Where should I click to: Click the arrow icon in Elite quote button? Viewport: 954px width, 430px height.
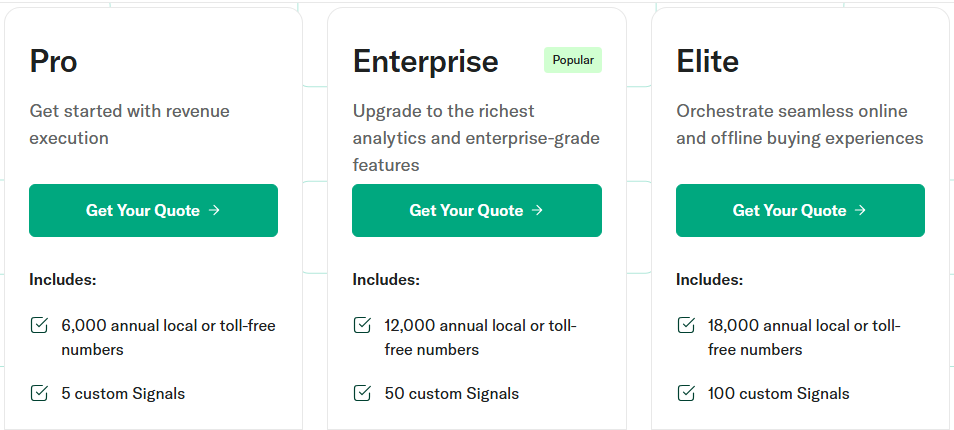pyautogui.click(x=860, y=210)
